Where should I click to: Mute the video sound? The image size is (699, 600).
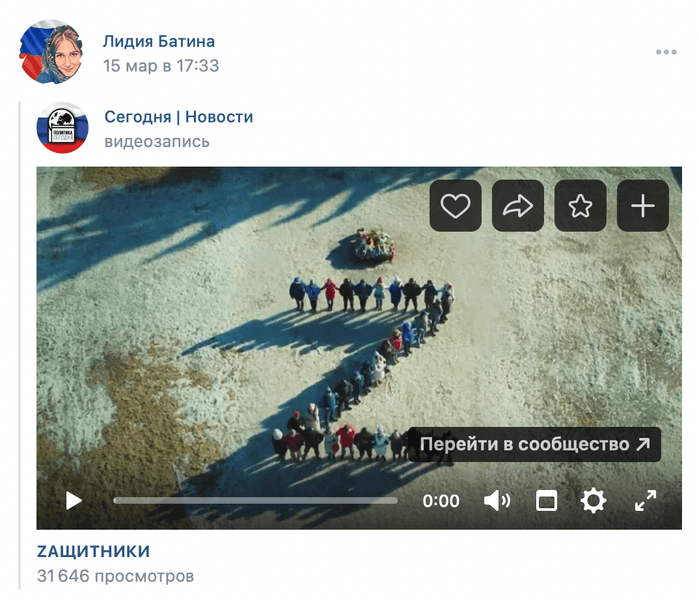(496, 500)
